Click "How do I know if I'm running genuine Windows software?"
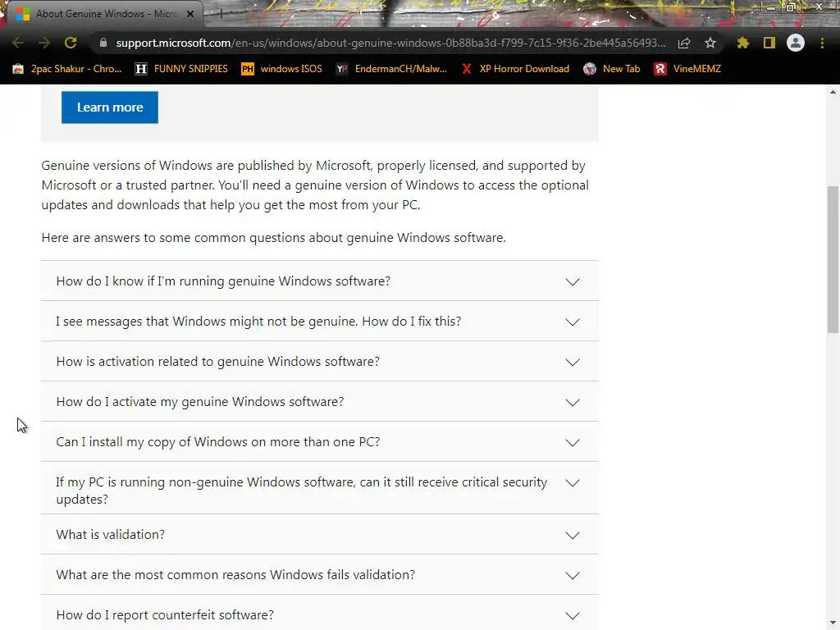The height and width of the screenshot is (630, 840). tap(223, 281)
